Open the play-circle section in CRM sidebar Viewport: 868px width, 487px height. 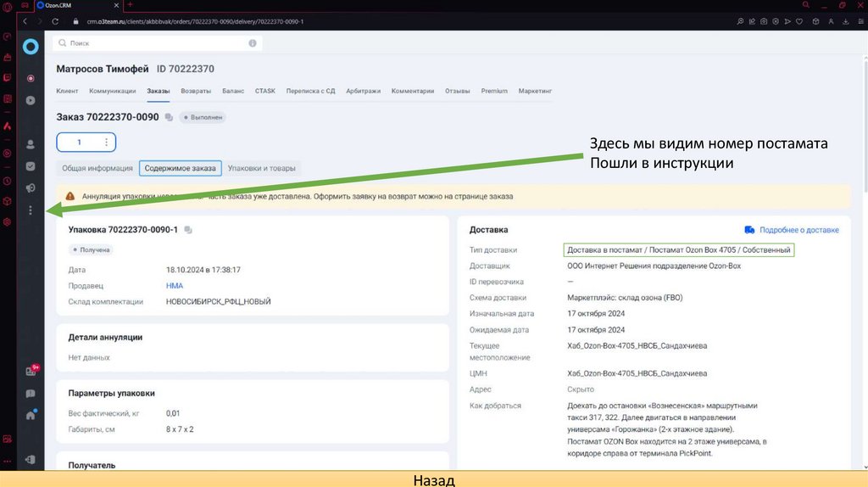31,100
